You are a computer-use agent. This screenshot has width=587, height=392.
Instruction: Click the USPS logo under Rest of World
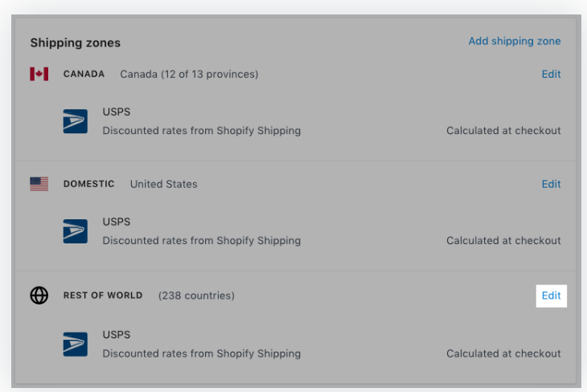(76, 344)
